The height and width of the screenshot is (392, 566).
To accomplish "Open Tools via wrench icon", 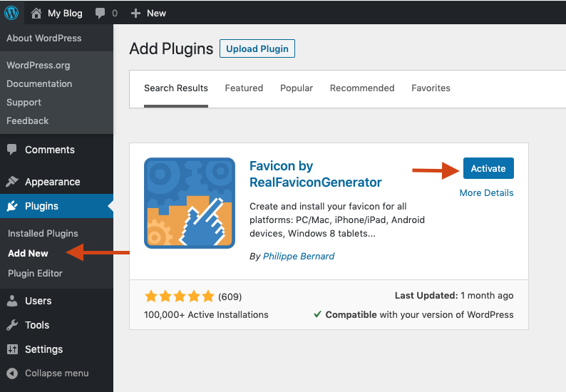I will (x=12, y=325).
